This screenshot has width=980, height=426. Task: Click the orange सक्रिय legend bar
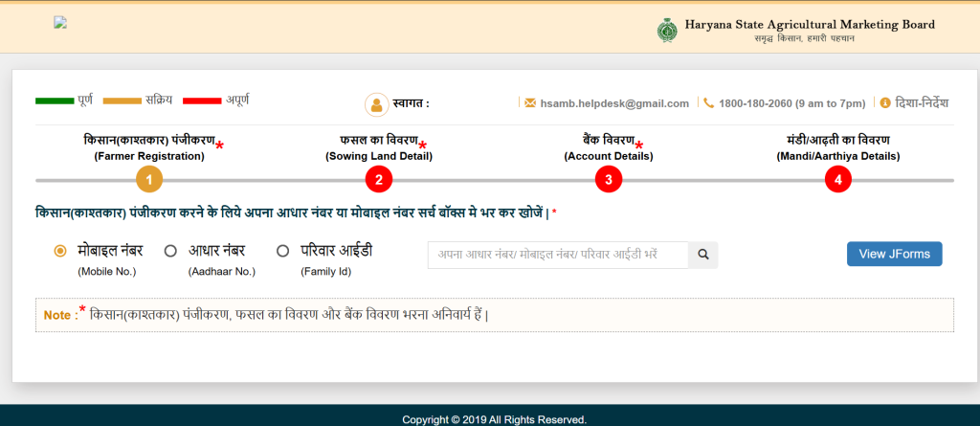[122, 101]
